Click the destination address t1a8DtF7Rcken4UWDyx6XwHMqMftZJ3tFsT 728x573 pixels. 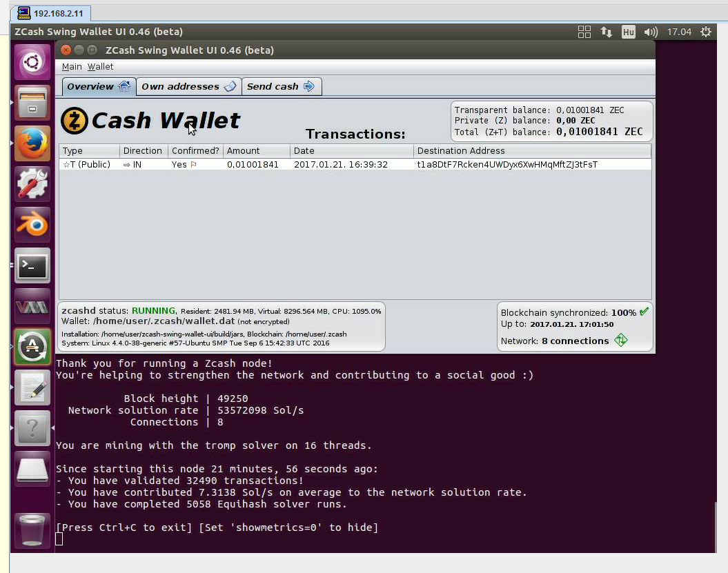tap(507, 165)
